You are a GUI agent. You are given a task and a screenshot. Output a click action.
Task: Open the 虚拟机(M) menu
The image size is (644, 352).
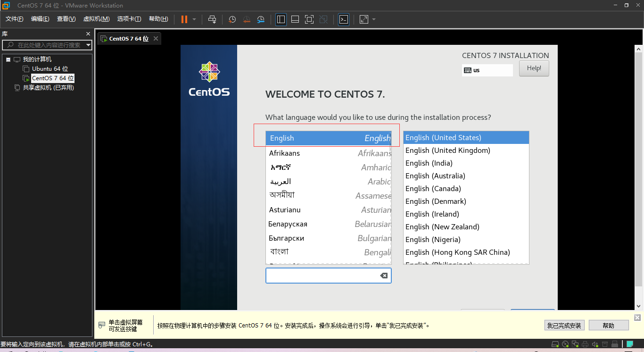(97, 19)
